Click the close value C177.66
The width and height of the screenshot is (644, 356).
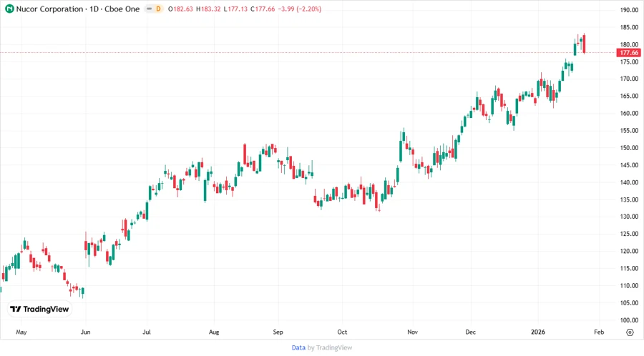(x=263, y=9)
